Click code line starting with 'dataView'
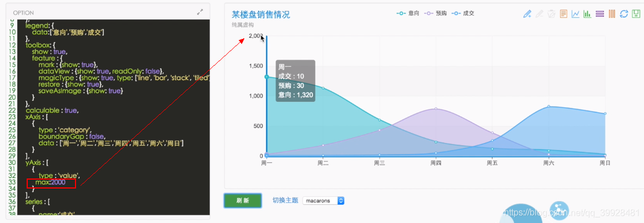Screen dimensions: 644x223 pos(103,71)
